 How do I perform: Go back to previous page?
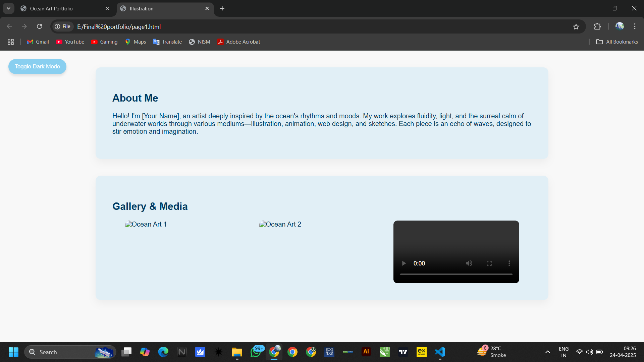point(9,26)
